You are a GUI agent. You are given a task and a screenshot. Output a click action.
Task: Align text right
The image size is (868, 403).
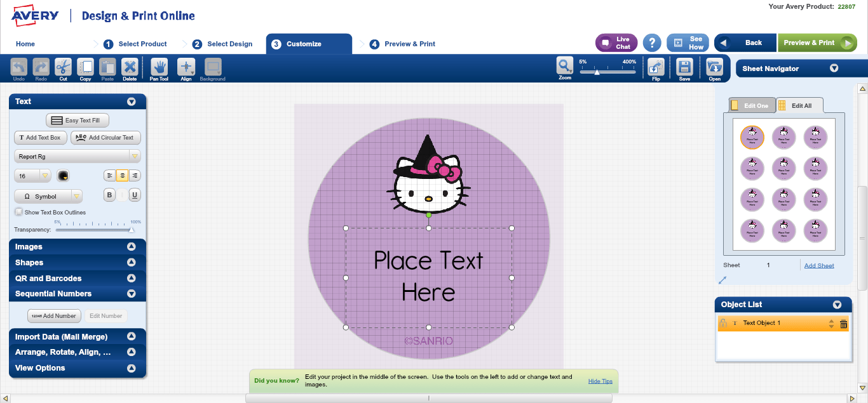click(134, 175)
